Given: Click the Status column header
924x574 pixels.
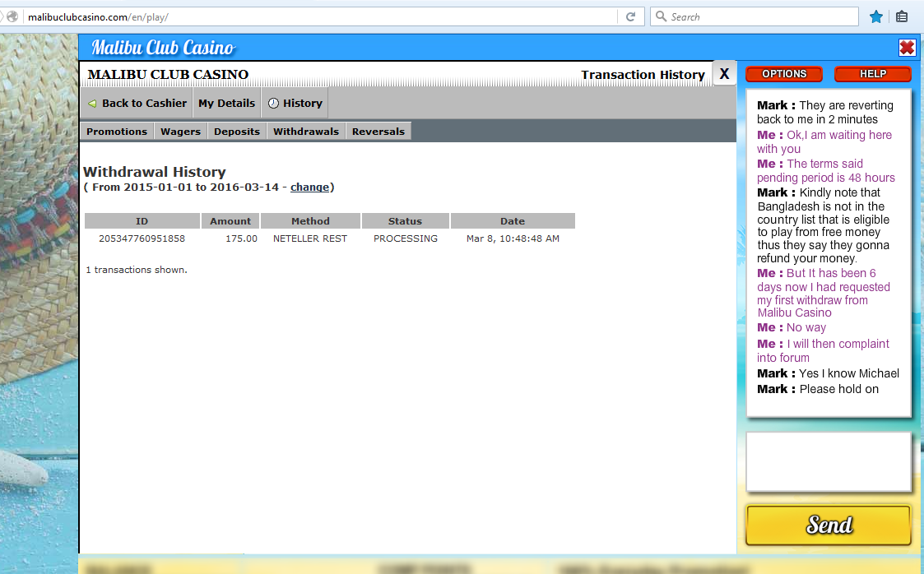Looking at the screenshot, I should [x=406, y=220].
